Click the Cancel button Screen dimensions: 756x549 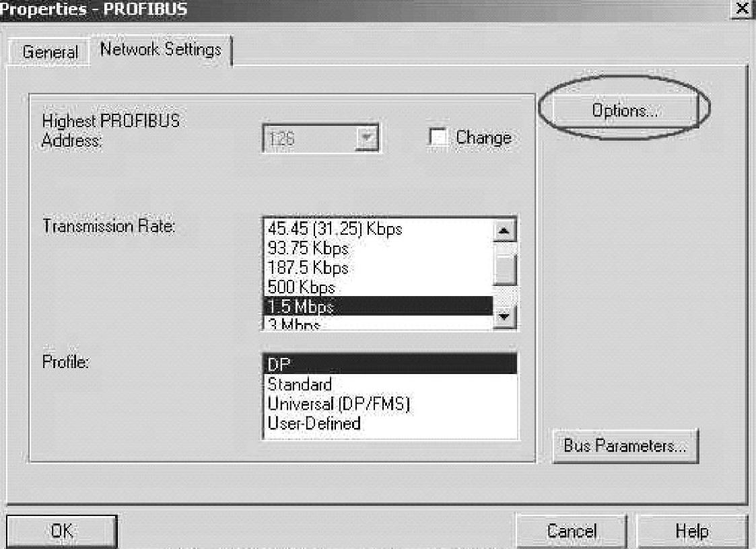(x=572, y=531)
